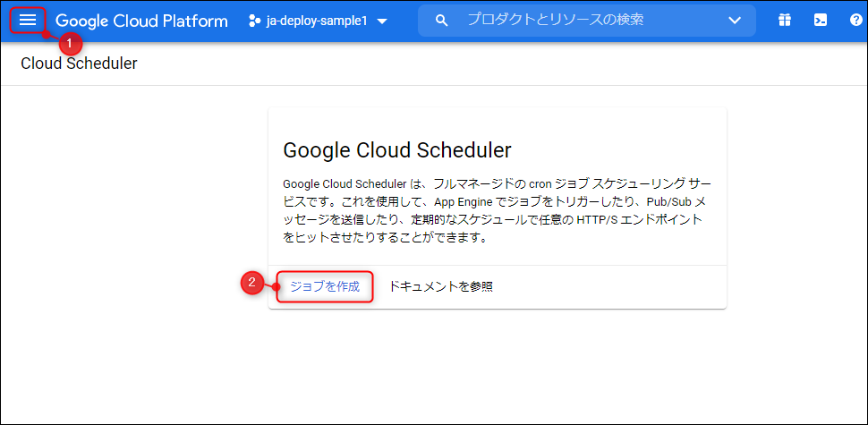The height and width of the screenshot is (425, 868).
Task: Focus the プロダクトとリソースの検索 search field
Action: (582, 20)
